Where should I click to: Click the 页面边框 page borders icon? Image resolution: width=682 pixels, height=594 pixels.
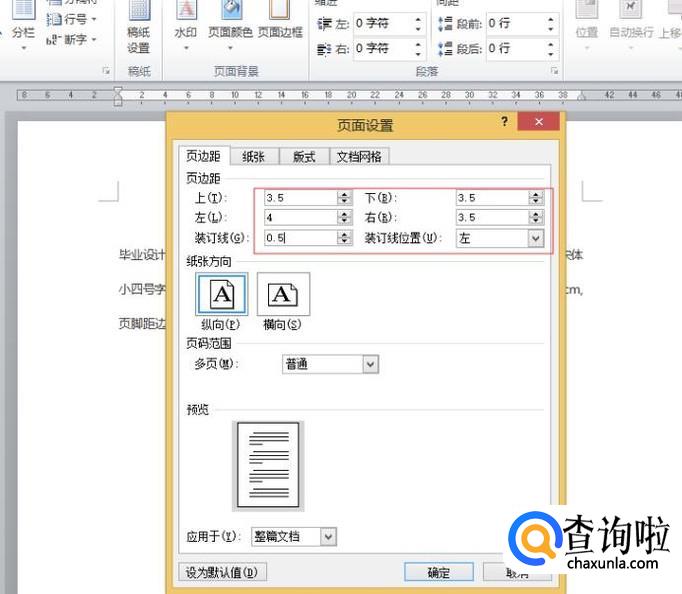tap(280, 20)
